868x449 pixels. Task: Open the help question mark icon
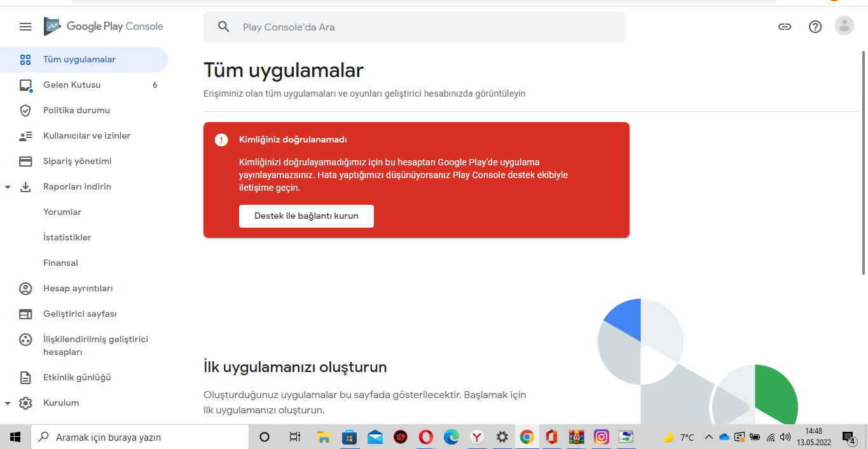click(x=815, y=27)
